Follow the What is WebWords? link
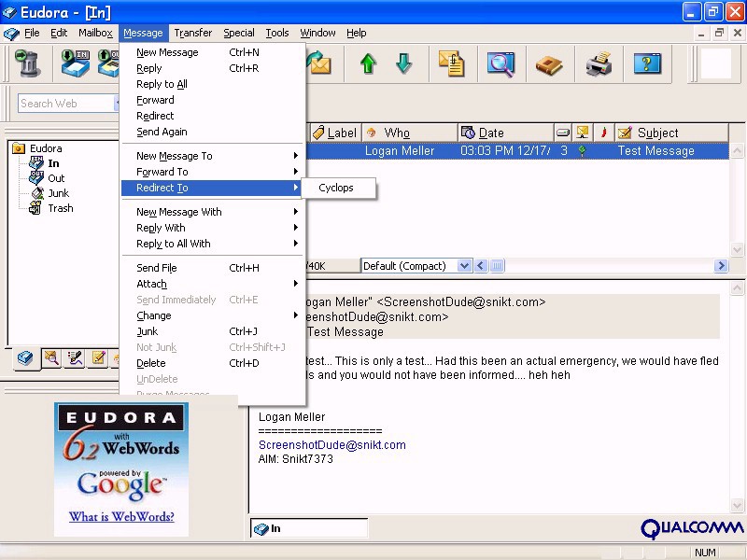The width and height of the screenshot is (747, 560). point(121,517)
